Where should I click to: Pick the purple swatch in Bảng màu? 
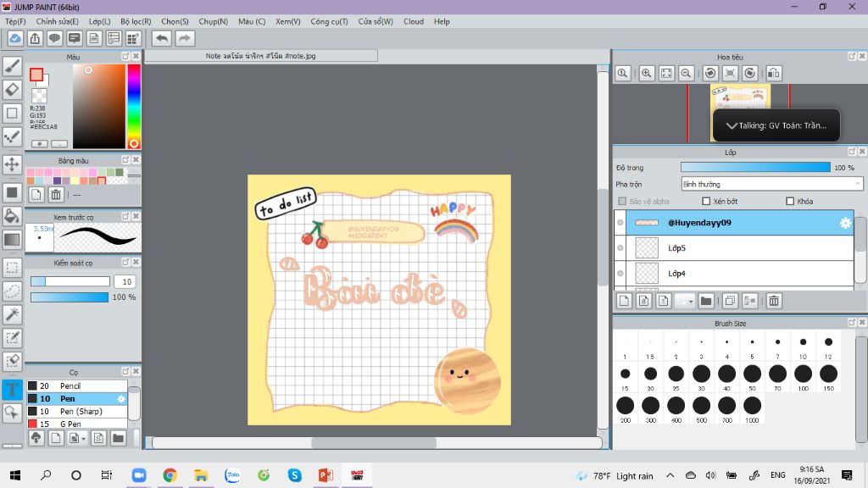(57, 180)
